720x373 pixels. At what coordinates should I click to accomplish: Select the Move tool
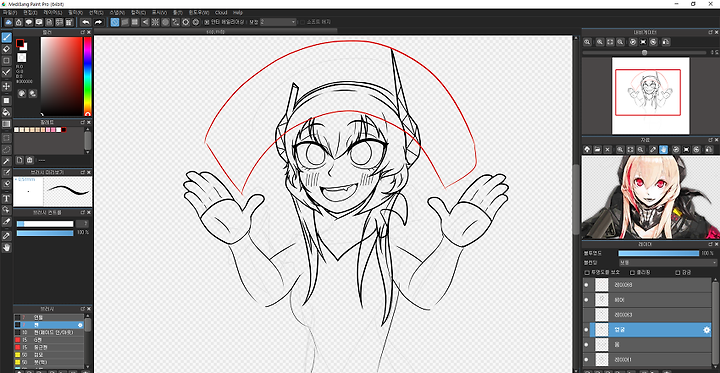[6, 86]
